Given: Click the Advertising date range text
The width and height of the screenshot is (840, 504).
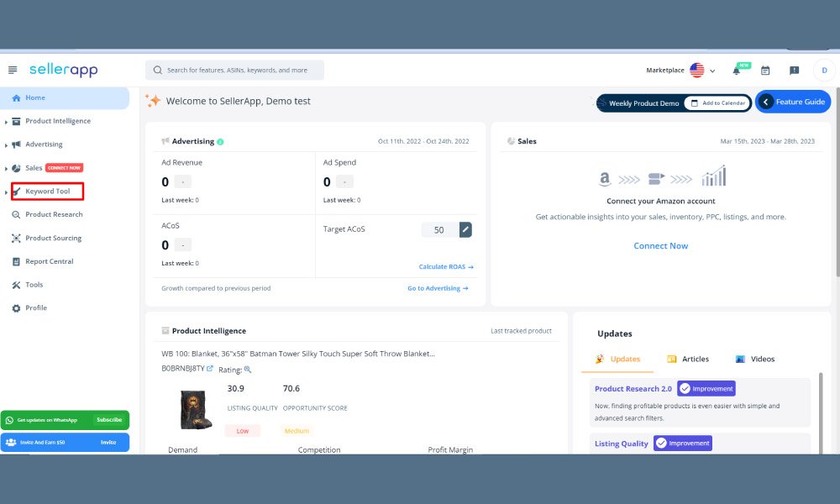Looking at the screenshot, I should point(423,141).
